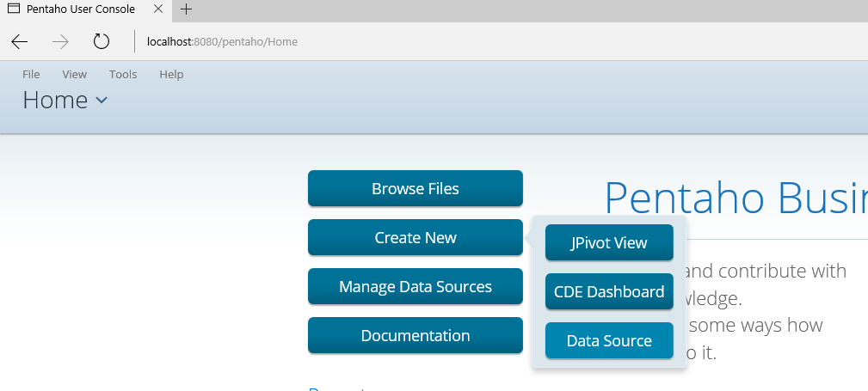Viewport: 868px width, 391px height.
Task: Open Manage Data Sources
Action: (416, 286)
